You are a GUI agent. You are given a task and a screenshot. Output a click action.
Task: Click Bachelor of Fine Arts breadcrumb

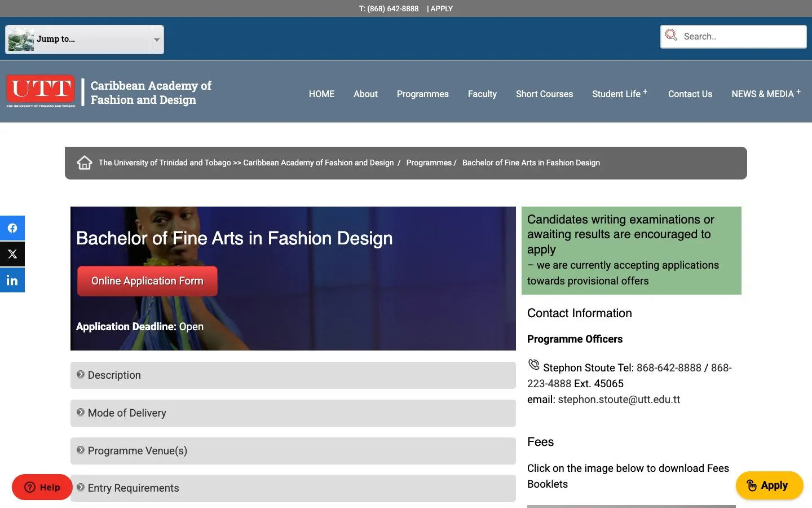click(x=531, y=163)
